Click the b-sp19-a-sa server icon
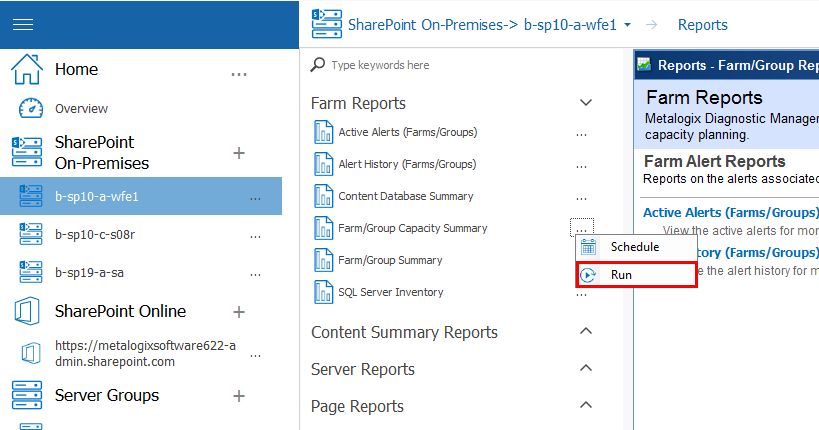The image size is (819, 430). (x=31, y=272)
